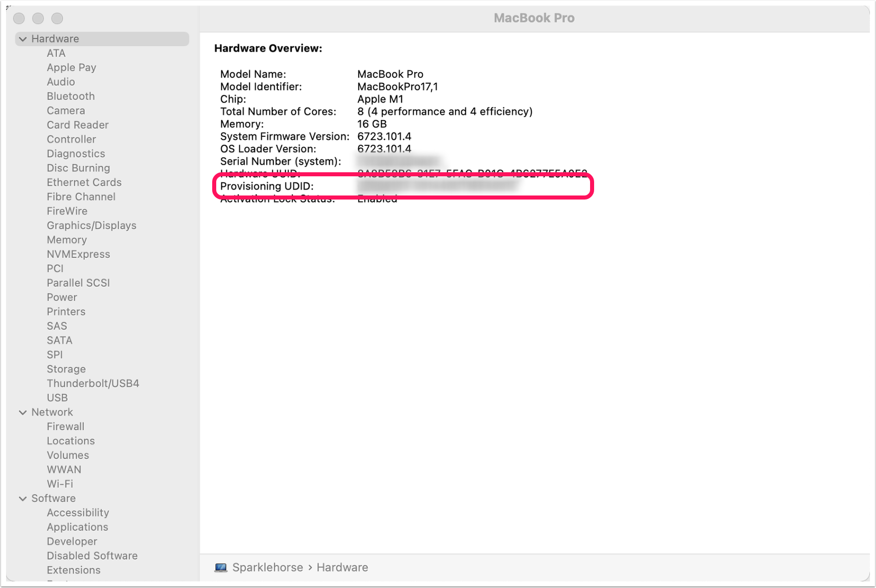Open Disabled Software entry
The image size is (876, 588).
coord(92,556)
